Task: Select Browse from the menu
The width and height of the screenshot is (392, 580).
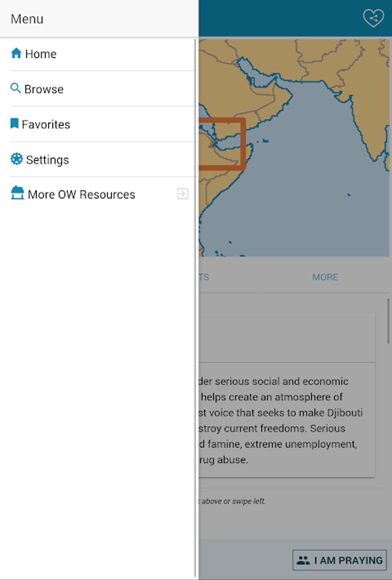Action: click(44, 89)
